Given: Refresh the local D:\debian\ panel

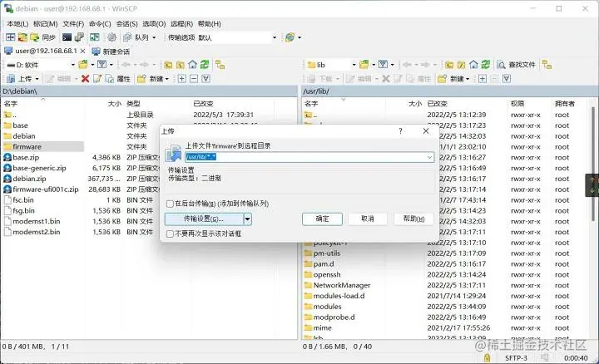Looking at the screenshot, I should point(205,65).
